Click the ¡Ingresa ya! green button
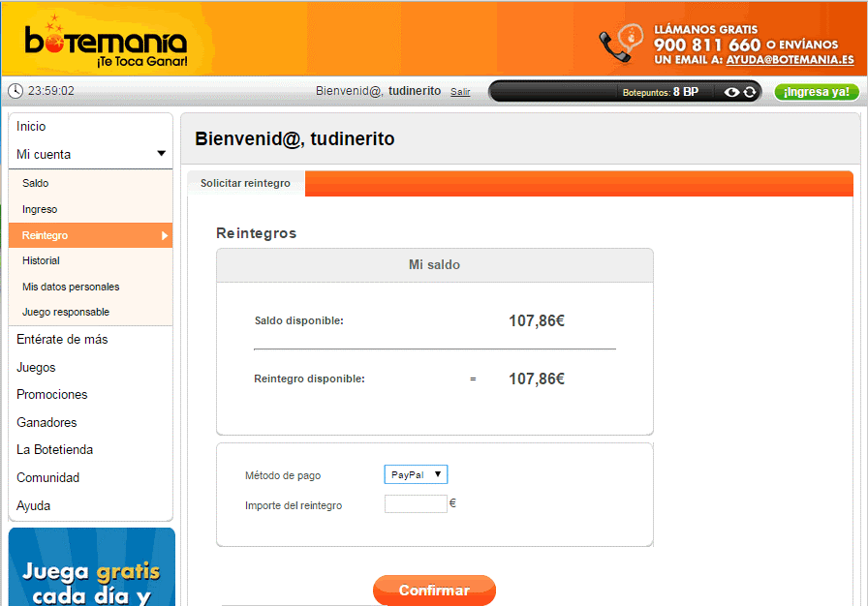Image resolution: width=868 pixels, height=606 pixels. (x=817, y=92)
